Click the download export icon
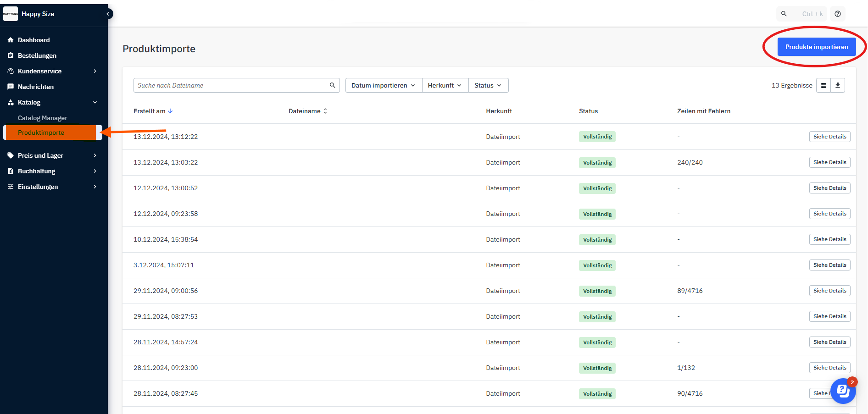868x414 pixels. pos(837,85)
